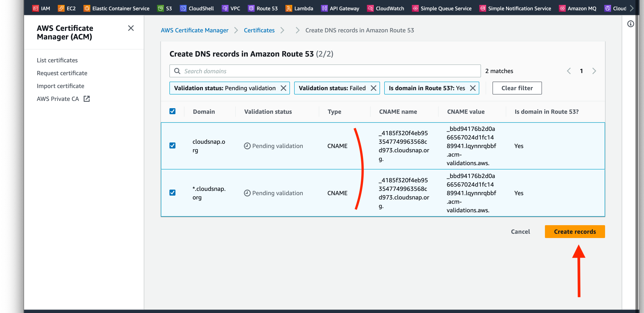This screenshot has width=644, height=313.
Task: Open the Route 53 shortcut icon
Action: tap(251, 8)
